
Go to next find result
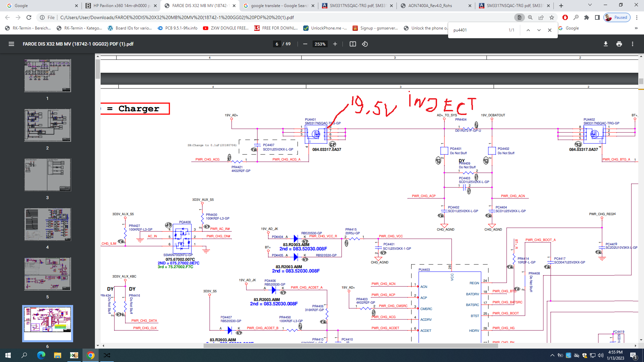[x=539, y=30]
